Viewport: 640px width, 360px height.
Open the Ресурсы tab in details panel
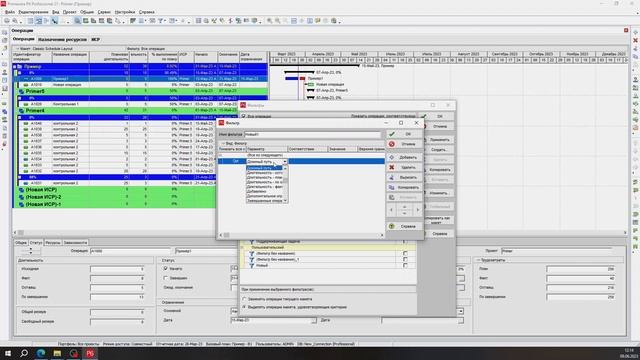click(x=53, y=242)
